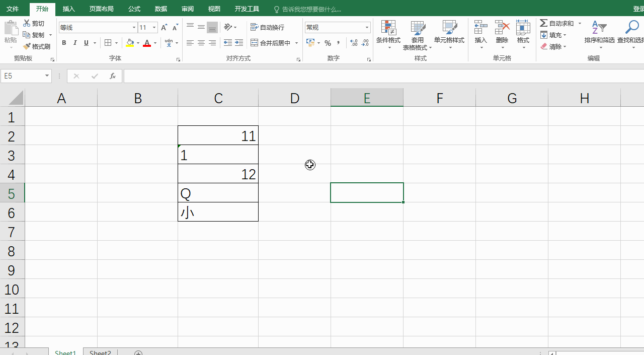Click the increase indent icon
Image resolution: width=644 pixels, height=355 pixels.
pyautogui.click(x=239, y=43)
